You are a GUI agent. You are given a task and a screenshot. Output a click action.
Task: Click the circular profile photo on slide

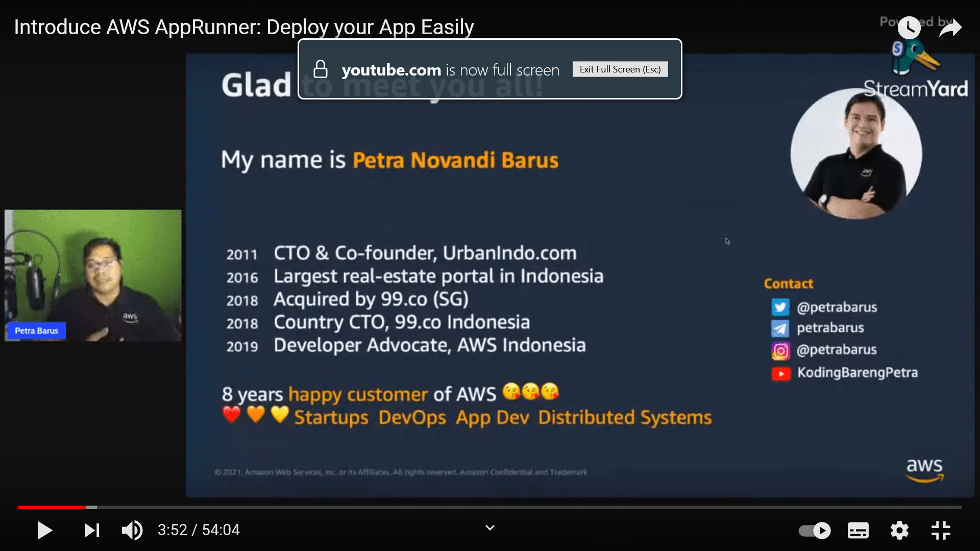[856, 154]
